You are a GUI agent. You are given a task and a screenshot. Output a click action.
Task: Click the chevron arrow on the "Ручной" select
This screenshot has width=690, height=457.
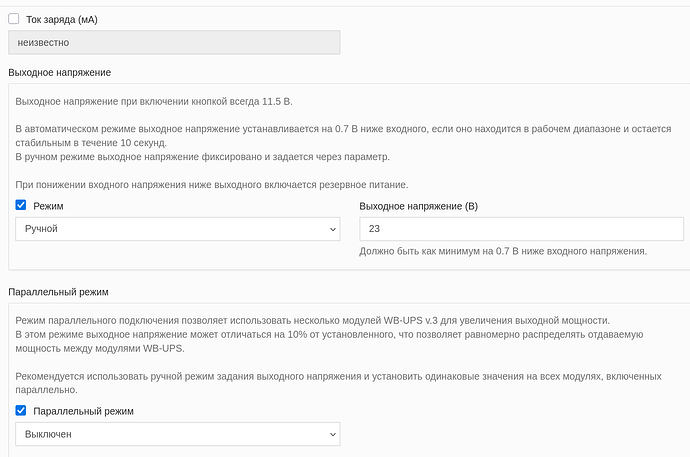coord(333,229)
